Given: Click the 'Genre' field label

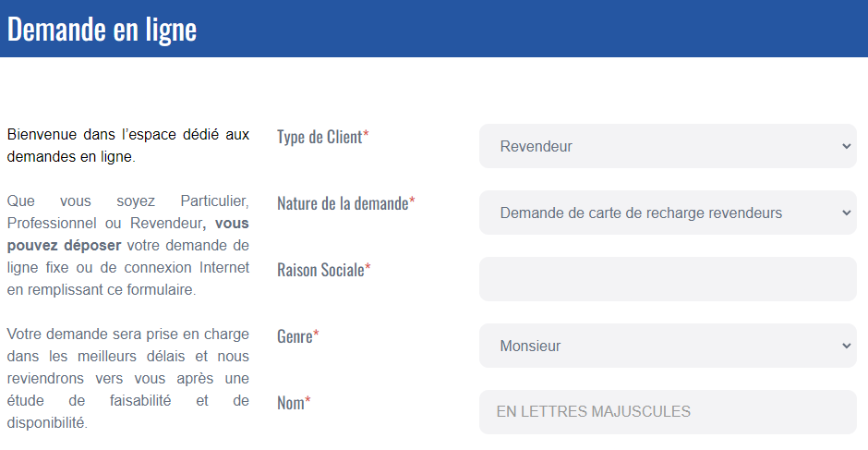Looking at the screenshot, I should (295, 336).
